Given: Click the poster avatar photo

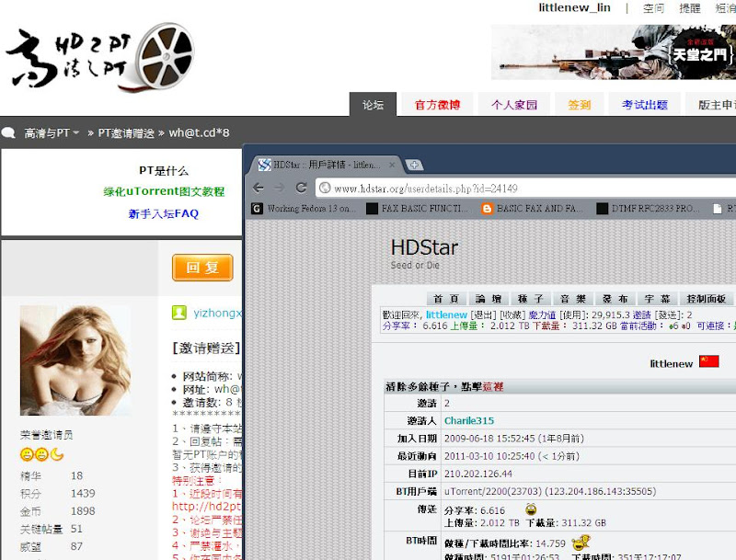Looking at the screenshot, I should [75, 360].
